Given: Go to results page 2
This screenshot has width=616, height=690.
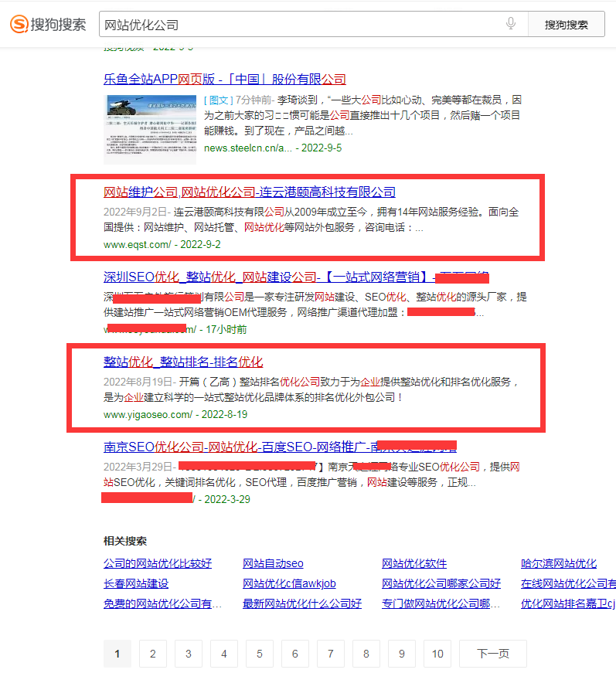Looking at the screenshot, I should click(x=153, y=654).
